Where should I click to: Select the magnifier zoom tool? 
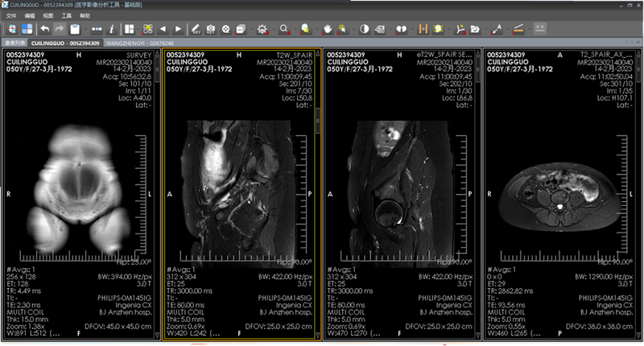[284, 29]
